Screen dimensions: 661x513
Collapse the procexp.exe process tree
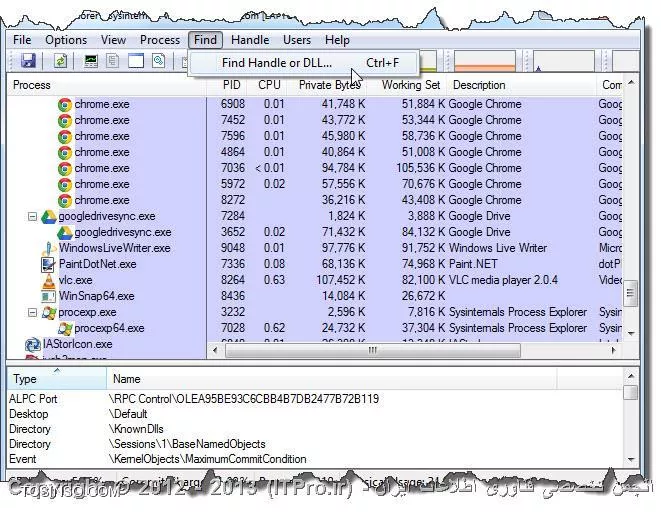pos(32,312)
